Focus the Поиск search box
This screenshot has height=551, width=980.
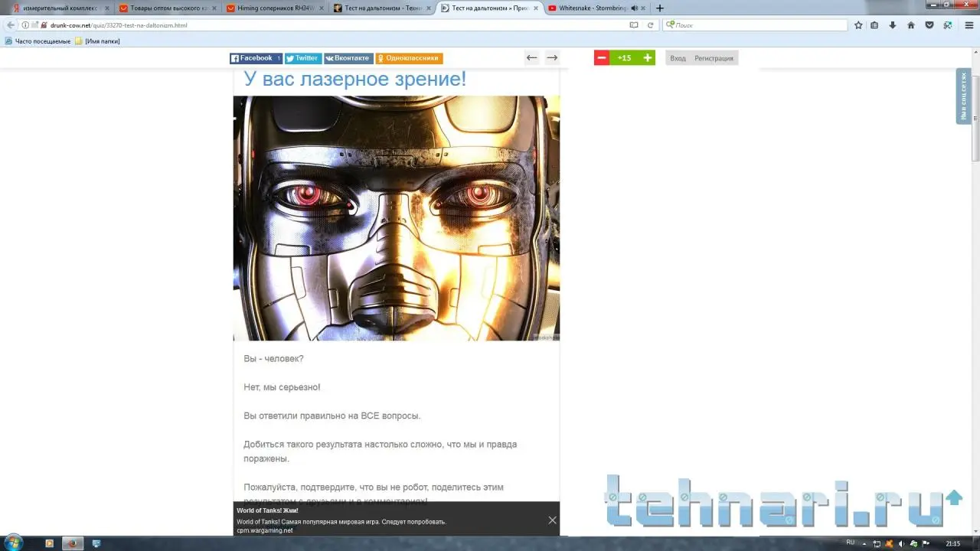pyautogui.click(x=755, y=25)
